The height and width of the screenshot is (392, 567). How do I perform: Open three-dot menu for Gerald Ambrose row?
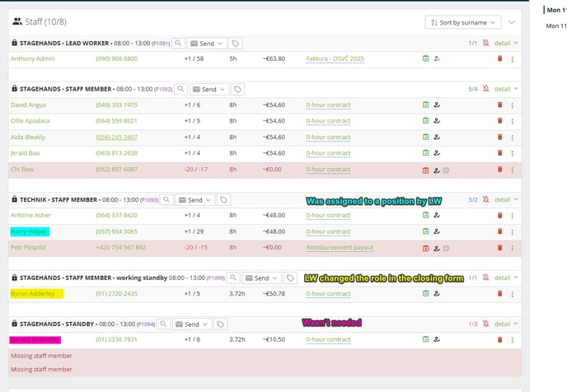click(513, 340)
